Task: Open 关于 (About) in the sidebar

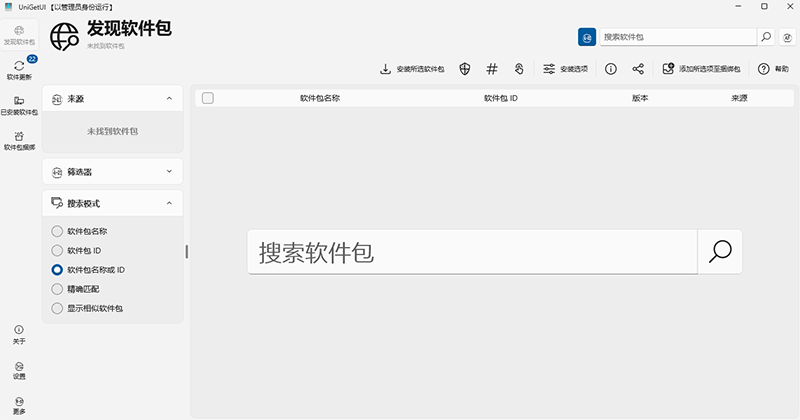Action: point(19,334)
